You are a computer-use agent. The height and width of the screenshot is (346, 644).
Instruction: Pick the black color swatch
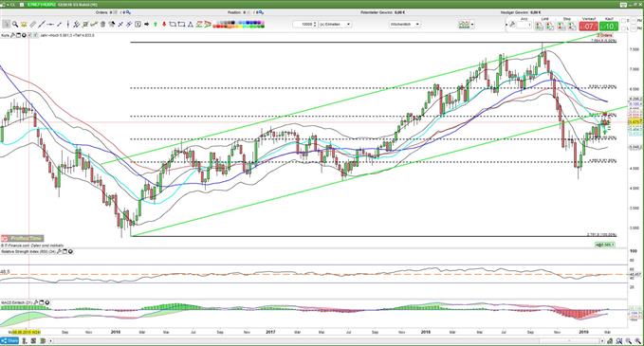pyautogui.click(x=233, y=22)
